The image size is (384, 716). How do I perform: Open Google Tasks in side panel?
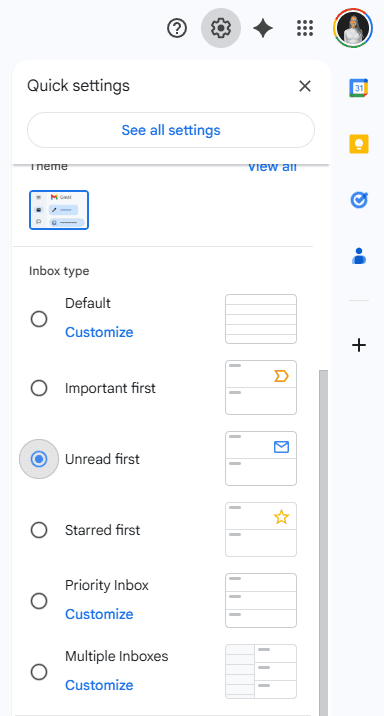[x=359, y=200]
